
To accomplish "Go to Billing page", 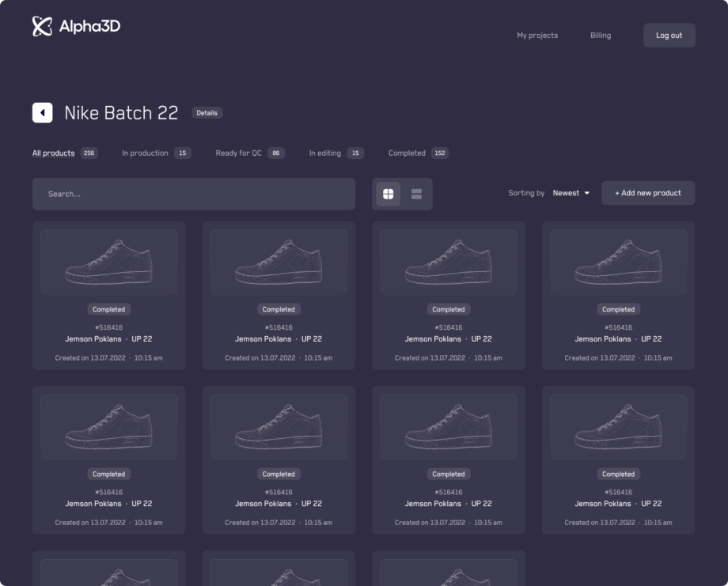I will coord(601,36).
